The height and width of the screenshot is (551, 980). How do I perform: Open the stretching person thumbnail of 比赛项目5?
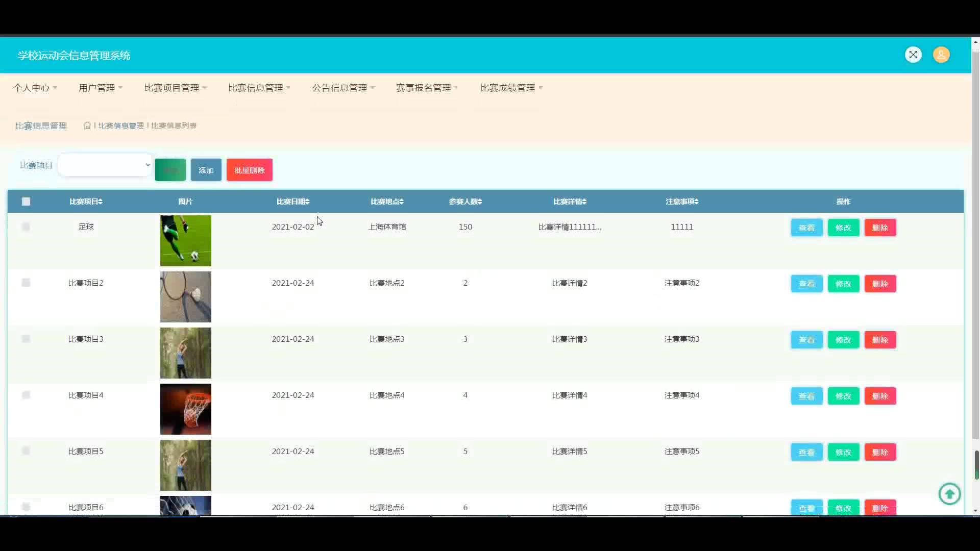186,465
